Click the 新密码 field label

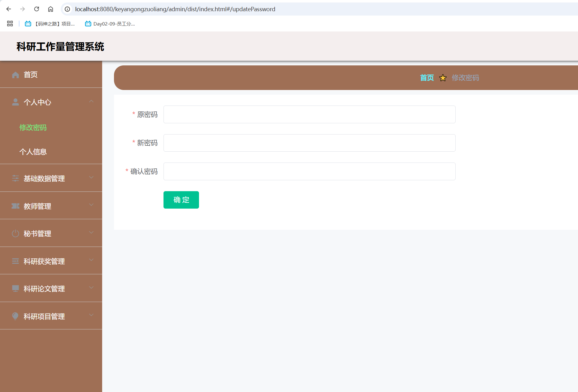tap(147, 143)
